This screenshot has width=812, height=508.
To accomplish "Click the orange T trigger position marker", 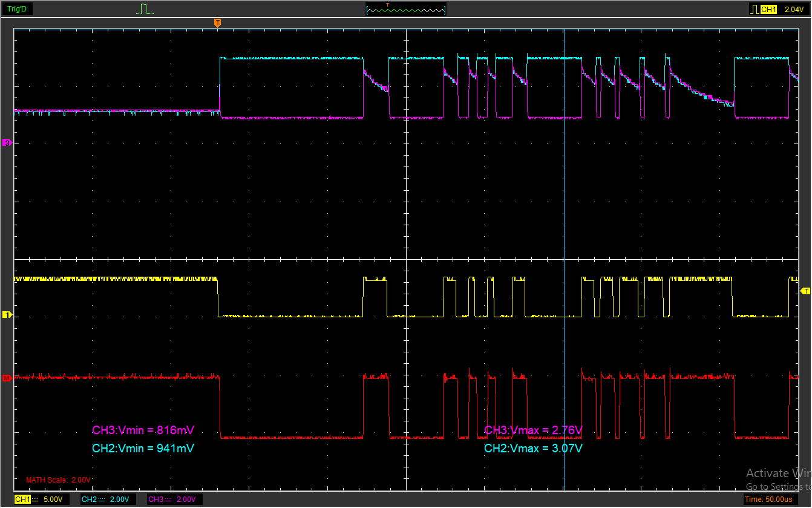I will 218,22.
